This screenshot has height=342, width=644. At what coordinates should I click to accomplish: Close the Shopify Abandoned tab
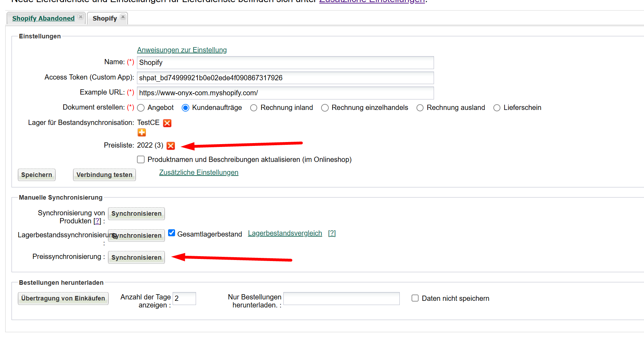click(x=81, y=17)
